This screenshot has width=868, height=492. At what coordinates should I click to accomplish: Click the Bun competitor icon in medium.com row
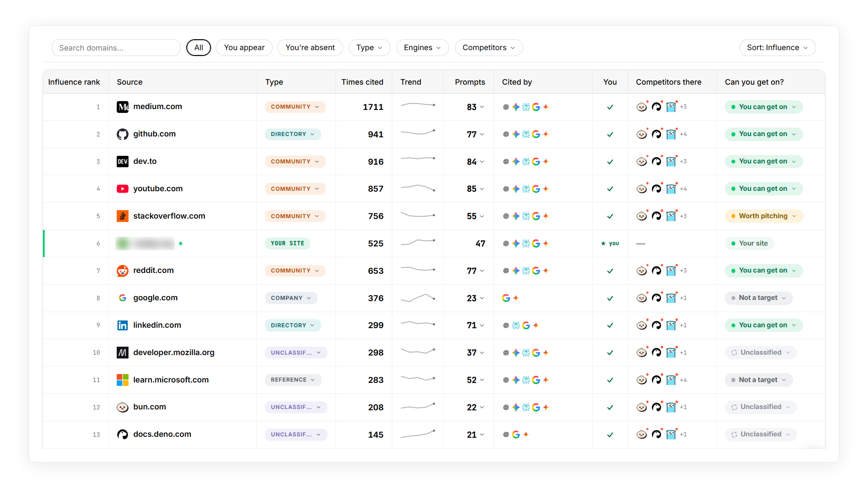click(x=641, y=107)
